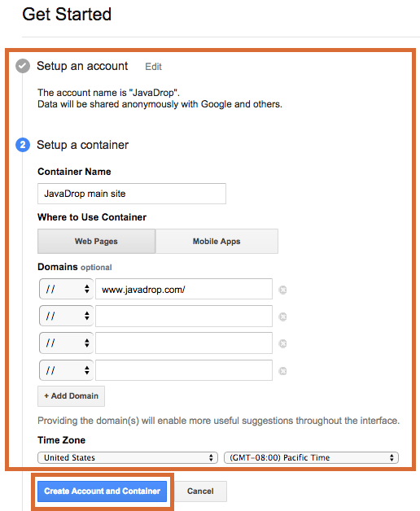The height and width of the screenshot is (511, 420).
Task: Remove the second domain row via x icon
Action: click(x=282, y=317)
